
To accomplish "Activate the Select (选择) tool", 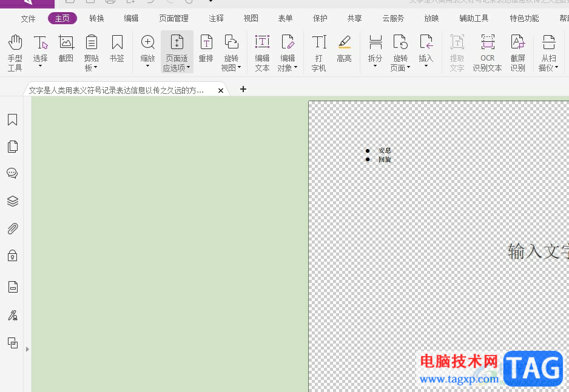I will pyautogui.click(x=40, y=48).
